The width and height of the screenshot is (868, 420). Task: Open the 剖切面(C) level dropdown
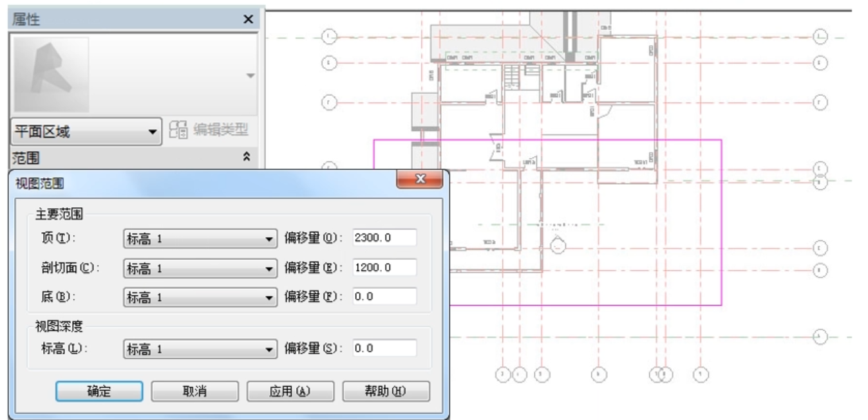(199, 268)
